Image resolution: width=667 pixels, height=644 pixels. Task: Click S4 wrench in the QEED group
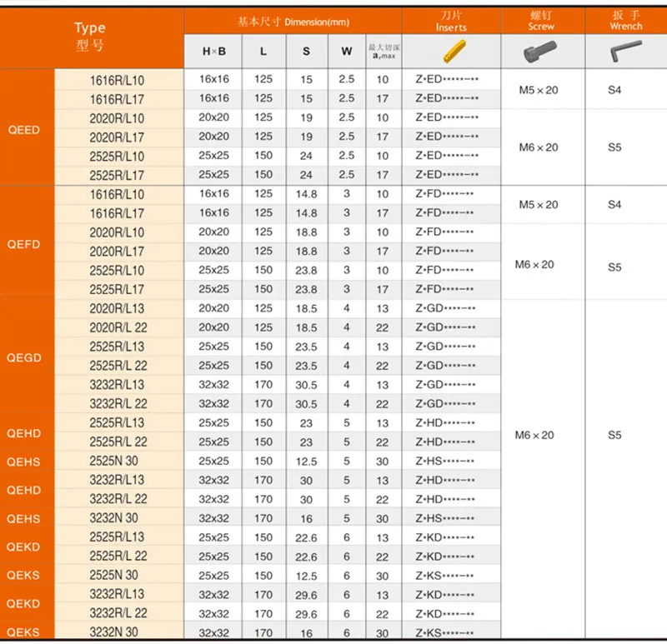(614, 90)
